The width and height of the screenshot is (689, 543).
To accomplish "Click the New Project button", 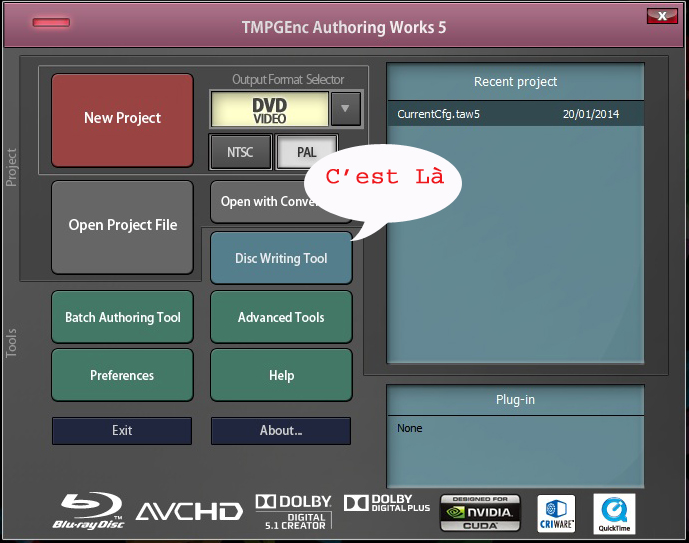I will pos(122,120).
